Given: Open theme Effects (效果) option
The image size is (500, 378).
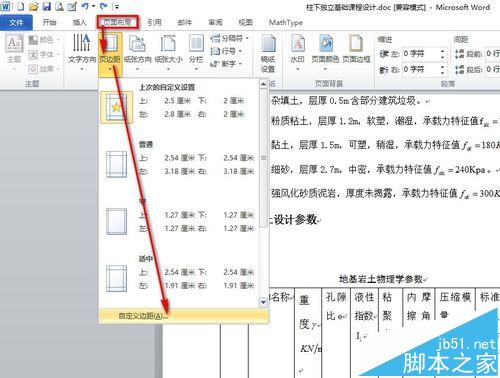Looking at the screenshot, I should coord(44,69).
